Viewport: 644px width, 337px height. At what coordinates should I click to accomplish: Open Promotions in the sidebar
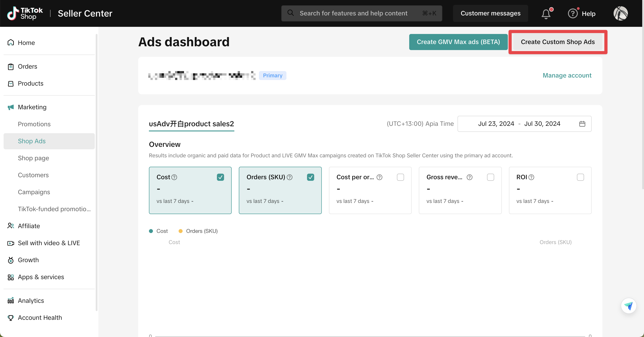click(34, 124)
